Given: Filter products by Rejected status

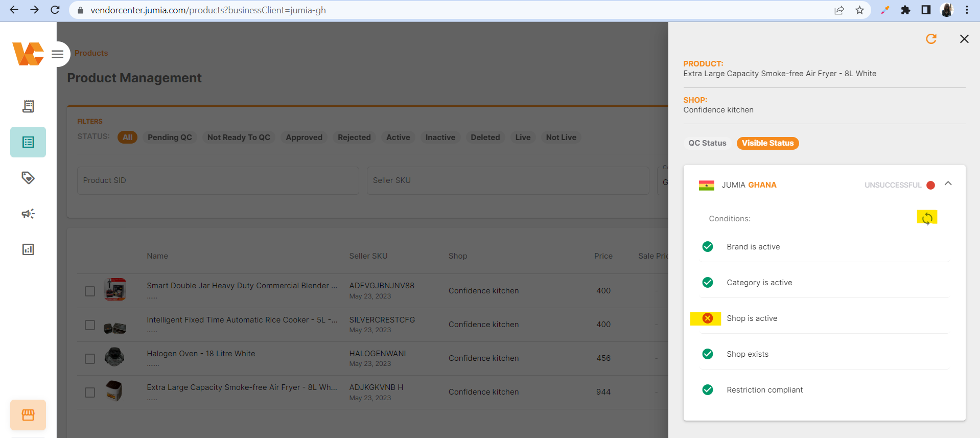Looking at the screenshot, I should click(354, 137).
